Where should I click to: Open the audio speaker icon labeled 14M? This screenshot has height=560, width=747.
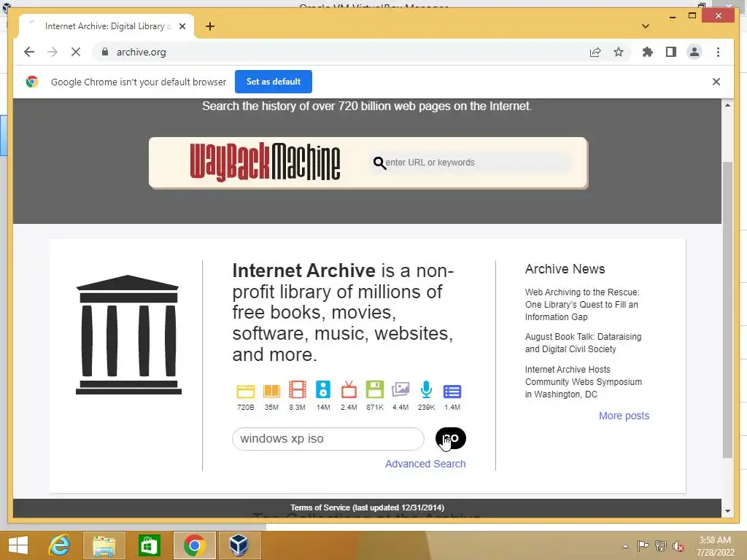pyautogui.click(x=323, y=389)
